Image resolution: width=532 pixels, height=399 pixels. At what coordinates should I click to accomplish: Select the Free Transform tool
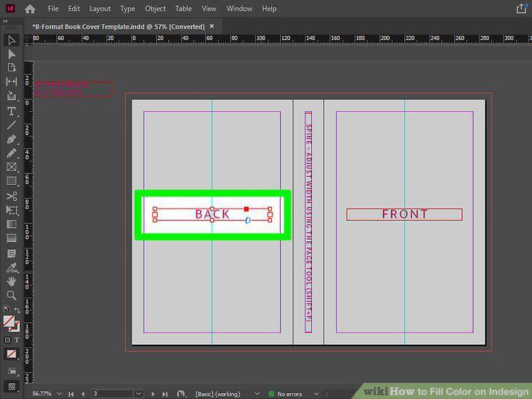pos(11,210)
